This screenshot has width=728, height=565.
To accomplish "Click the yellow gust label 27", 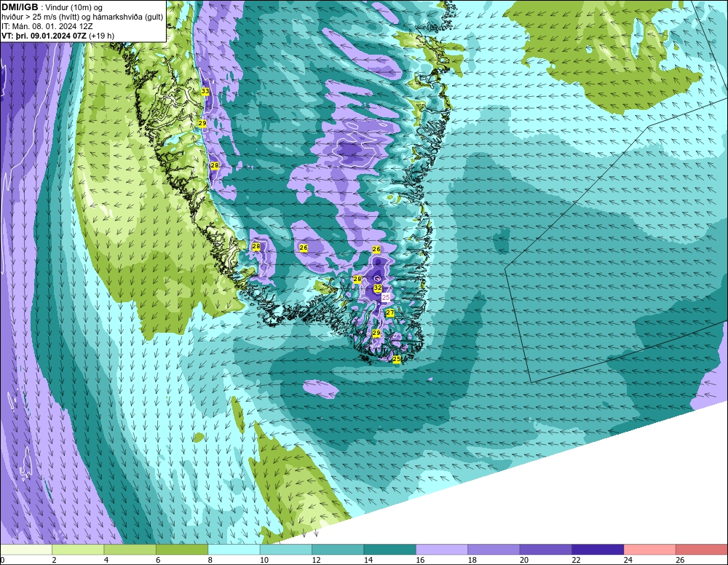I will 390,313.
